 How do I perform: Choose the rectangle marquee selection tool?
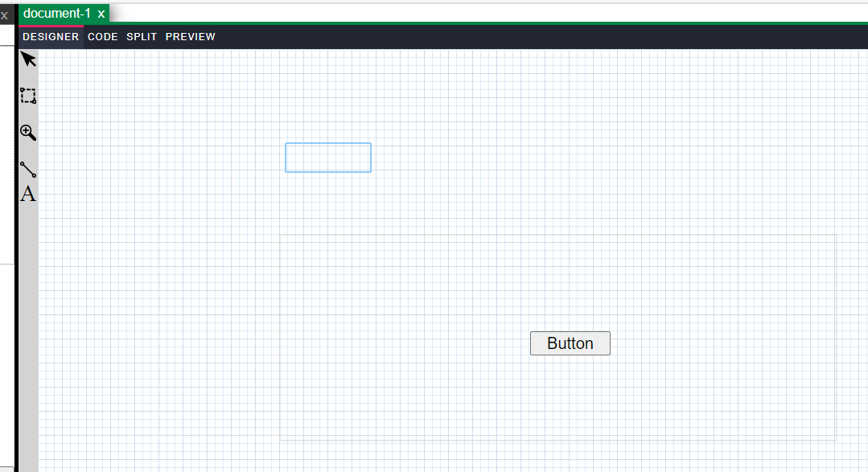click(28, 96)
